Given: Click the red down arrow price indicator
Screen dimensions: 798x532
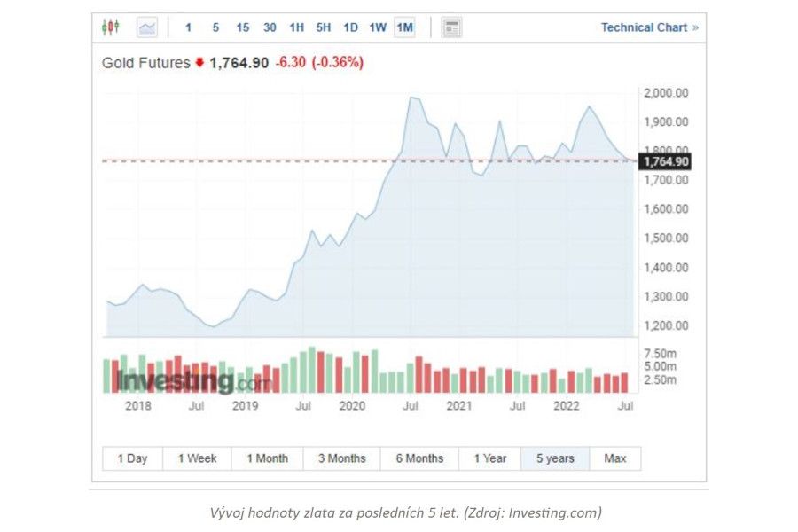Looking at the screenshot, I should point(199,63).
